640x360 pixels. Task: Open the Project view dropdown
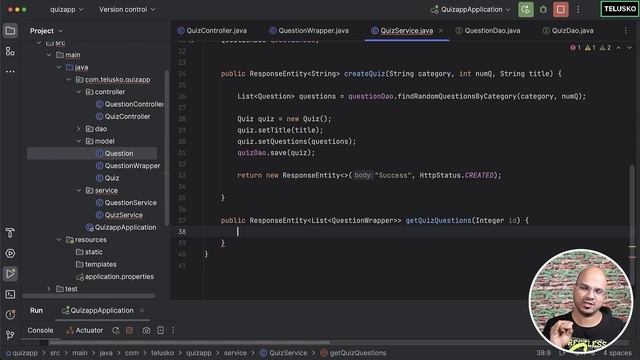point(46,31)
